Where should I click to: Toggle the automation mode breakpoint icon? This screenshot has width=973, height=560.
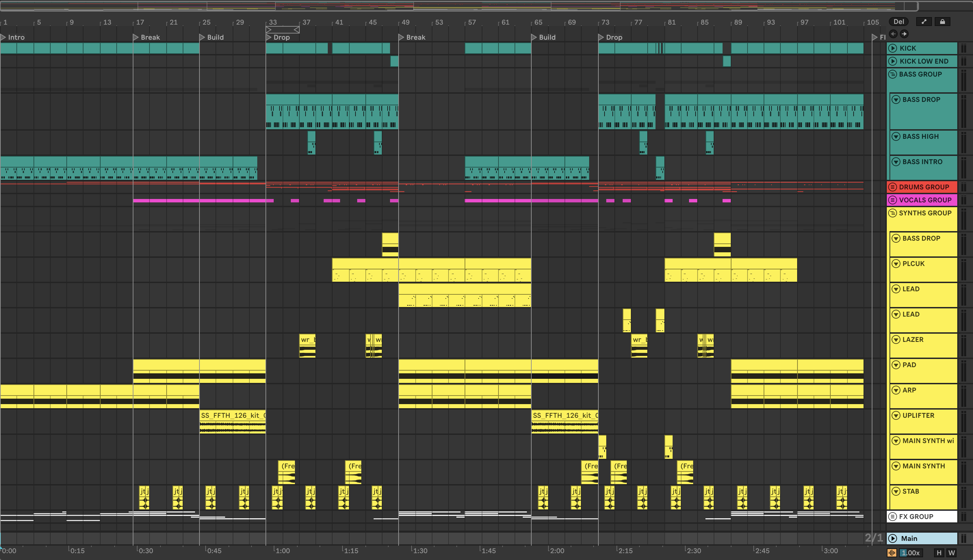click(x=924, y=22)
